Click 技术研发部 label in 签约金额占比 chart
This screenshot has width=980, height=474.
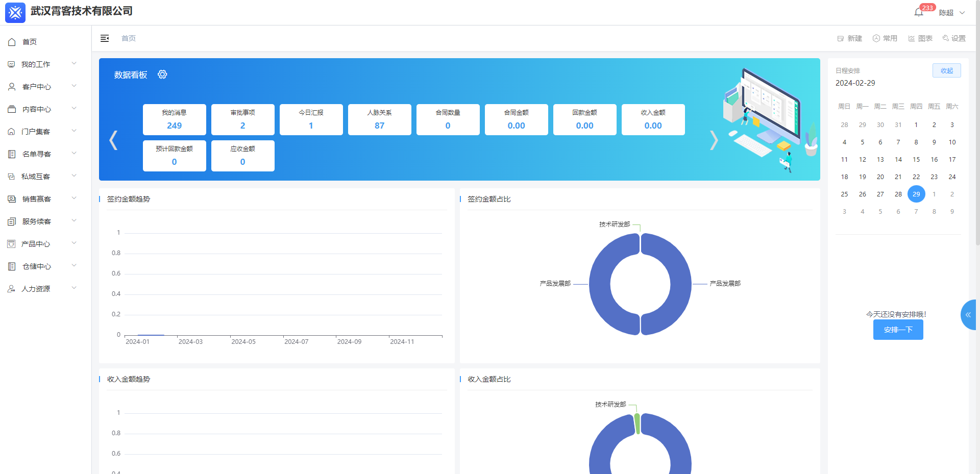(615, 224)
